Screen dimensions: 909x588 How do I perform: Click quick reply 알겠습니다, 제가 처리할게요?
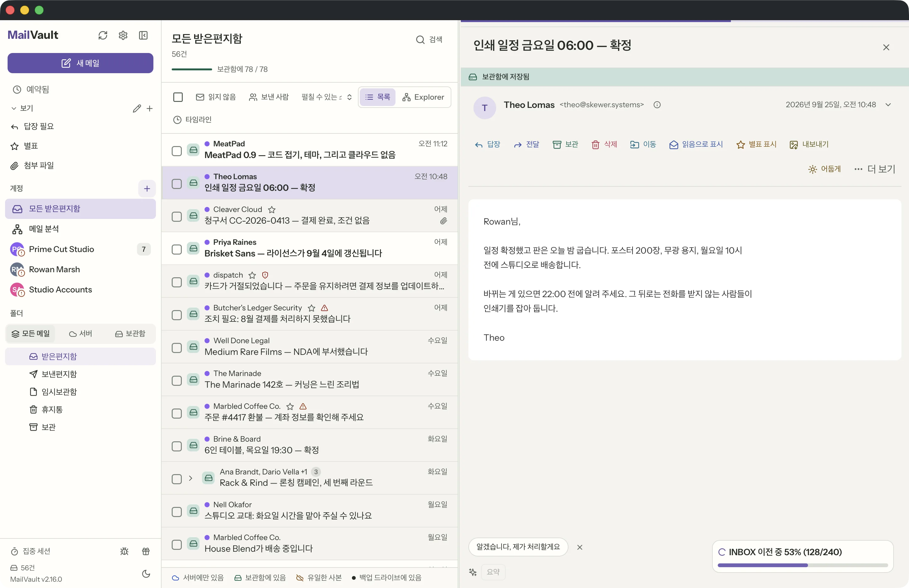pyautogui.click(x=518, y=547)
